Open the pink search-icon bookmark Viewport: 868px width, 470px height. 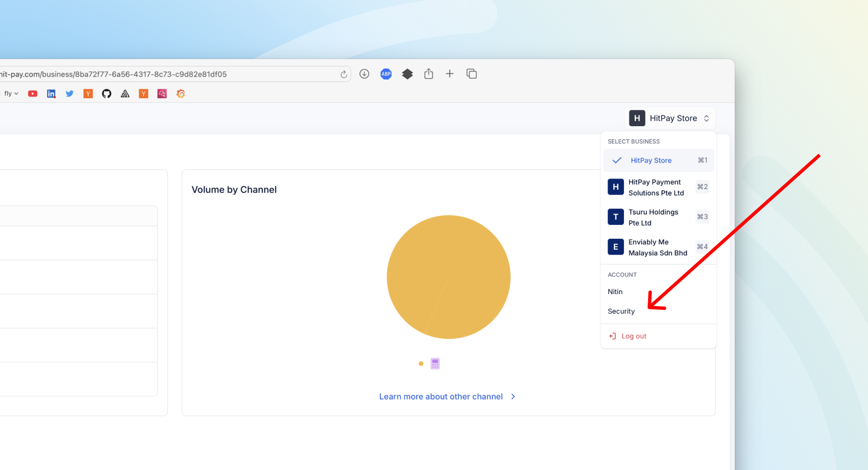pos(162,94)
